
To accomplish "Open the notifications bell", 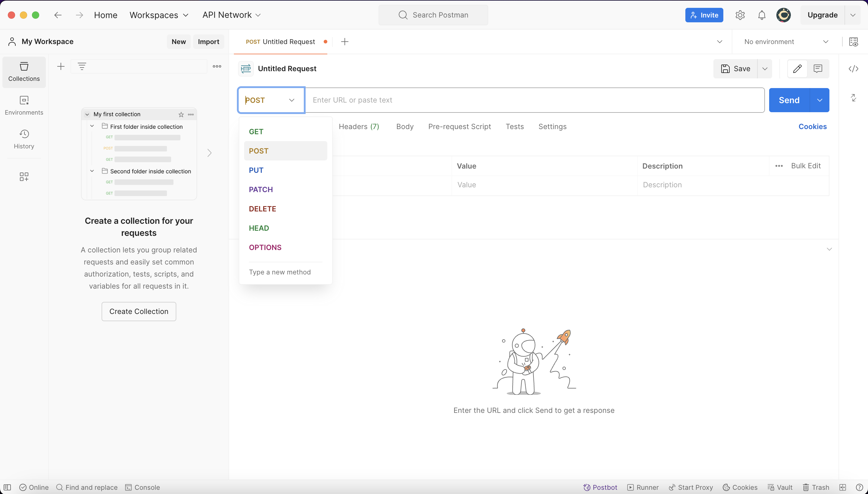I will click(x=762, y=15).
